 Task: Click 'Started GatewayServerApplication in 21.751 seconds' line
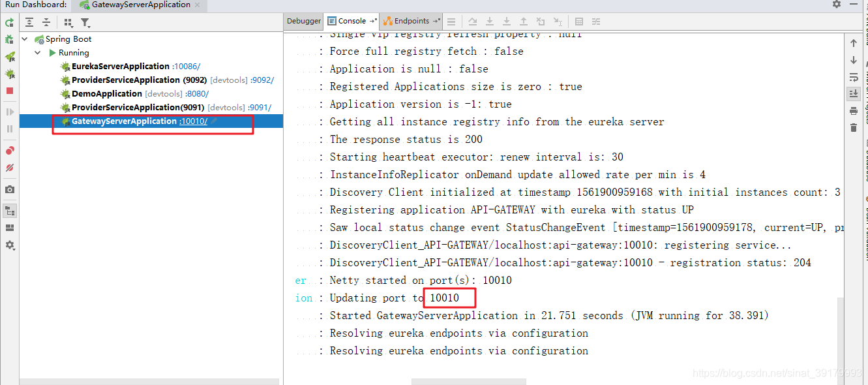[x=549, y=316]
